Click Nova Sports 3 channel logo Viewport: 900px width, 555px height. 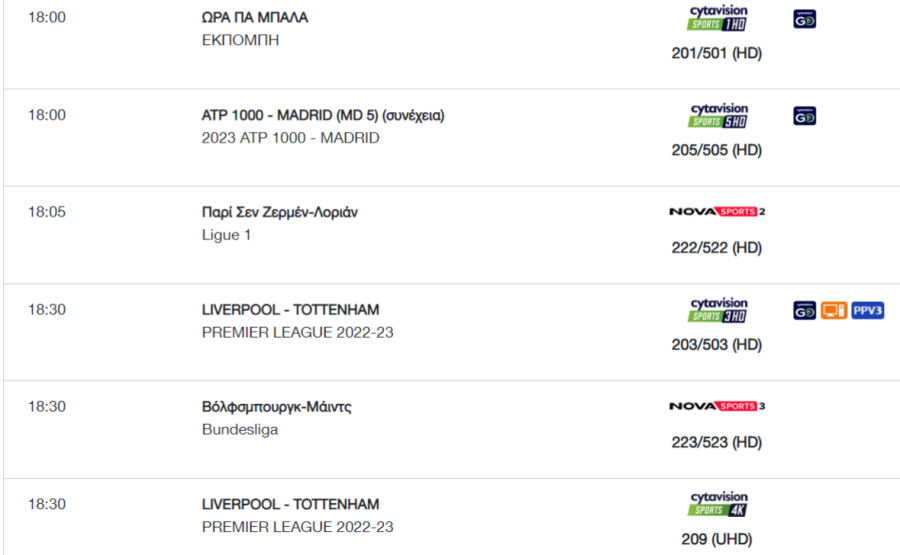pos(717,406)
